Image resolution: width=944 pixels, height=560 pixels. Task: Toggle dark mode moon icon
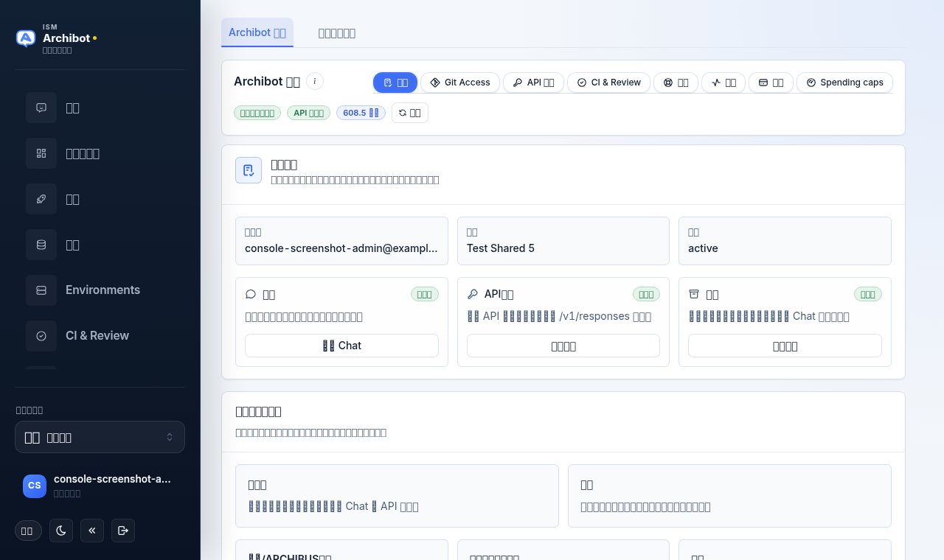[61, 531]
